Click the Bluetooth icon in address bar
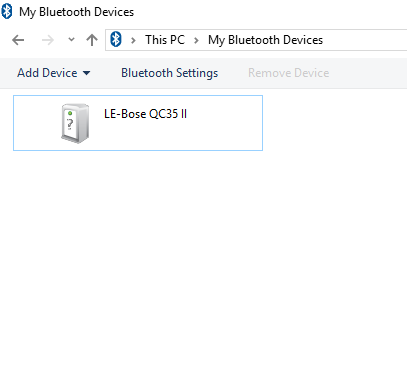This screenshot has height=374, width=407. coord(116,39)
